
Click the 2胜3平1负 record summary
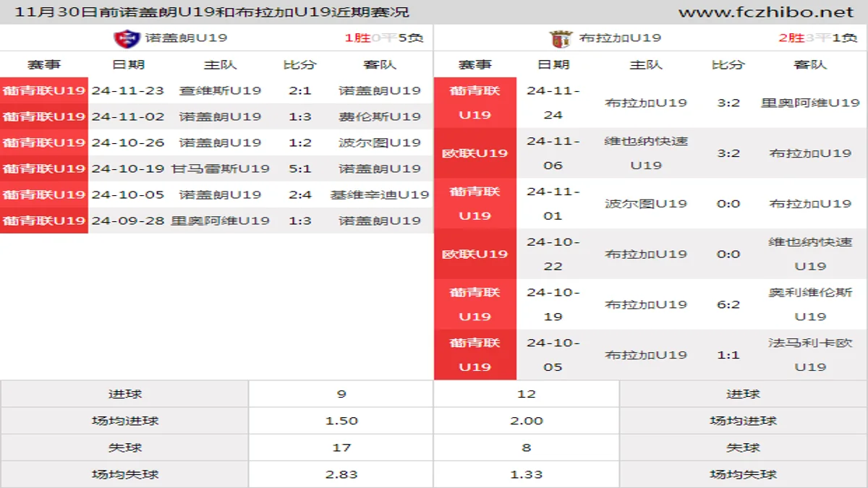coord(817,38)
